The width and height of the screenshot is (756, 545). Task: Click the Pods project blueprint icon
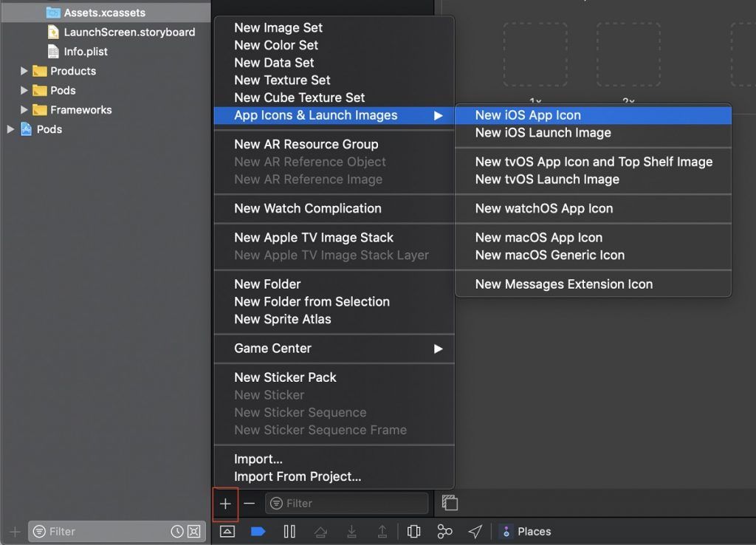26,129
